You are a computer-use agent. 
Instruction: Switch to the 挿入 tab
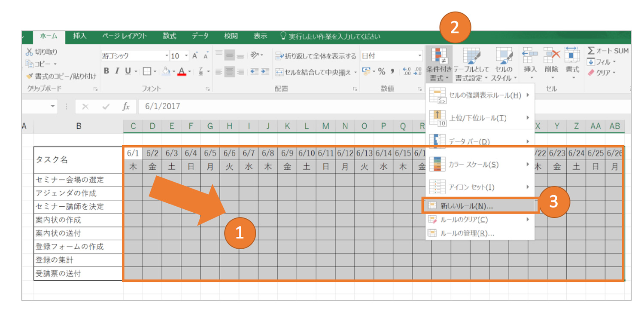point(80,36)
